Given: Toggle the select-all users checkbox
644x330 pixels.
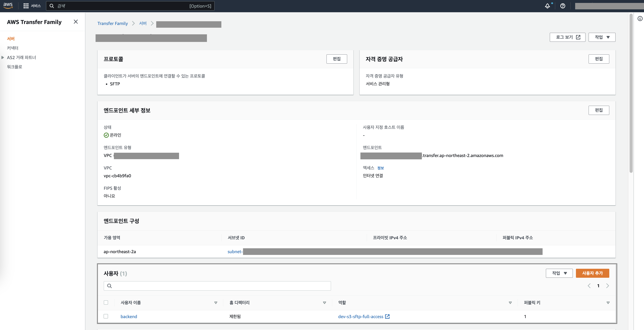Looking at the screenshot, I should coord(106,302).
